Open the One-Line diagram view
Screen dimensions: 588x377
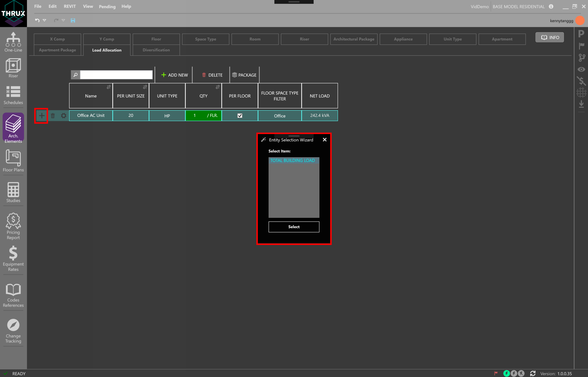pos(13,42)
